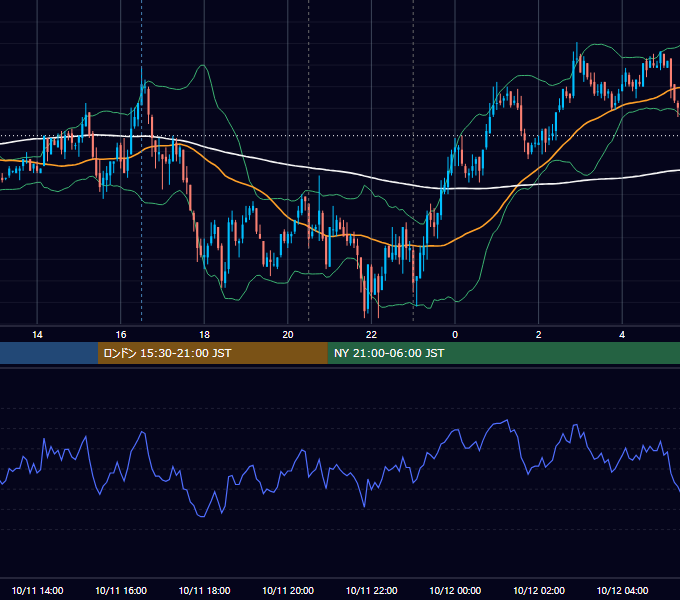Select the 16 hour axis label
The image size is (680, 600).
point(121,335)
